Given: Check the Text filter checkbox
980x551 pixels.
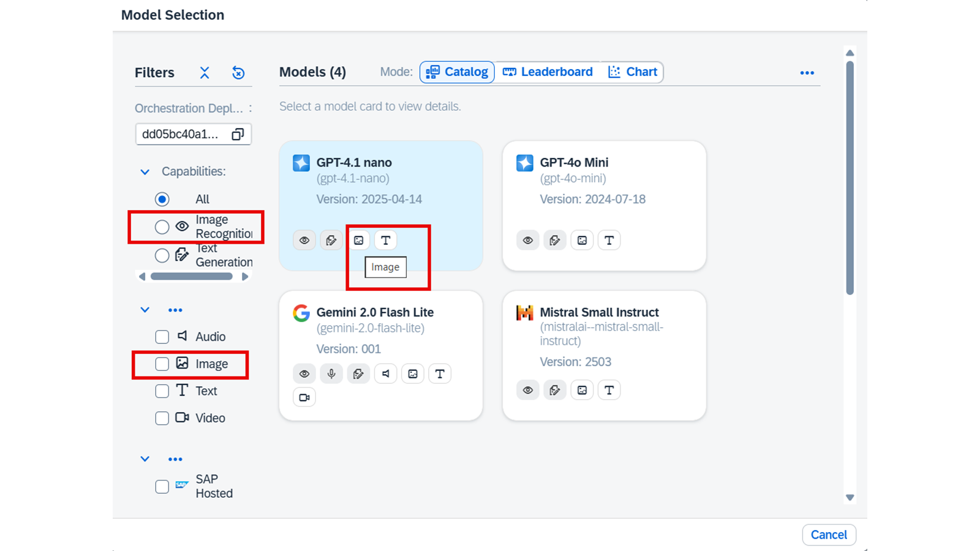Looking at the screenshot, I should 162,391.
